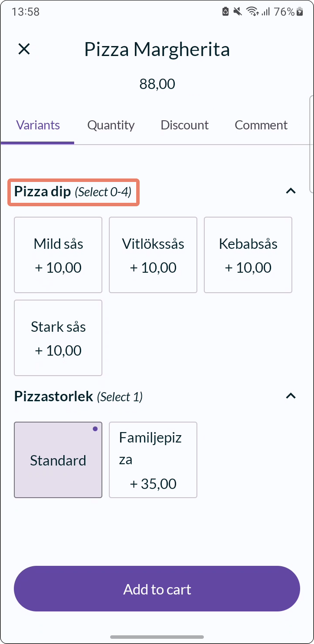Select the Variants tab

(x=38, y=125)
